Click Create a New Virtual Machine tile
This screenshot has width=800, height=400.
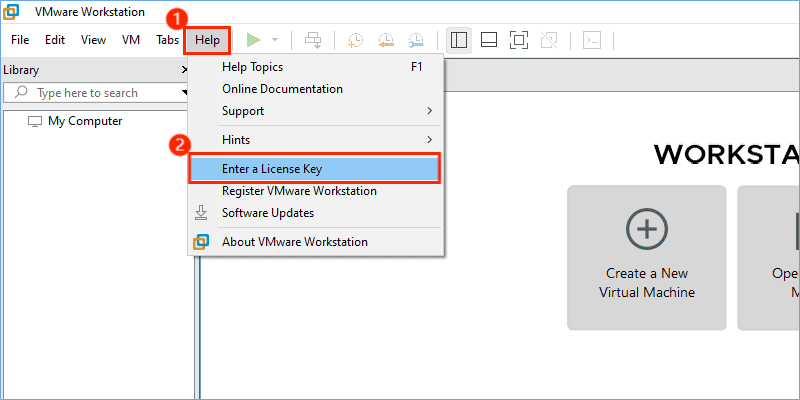(646, 258)
